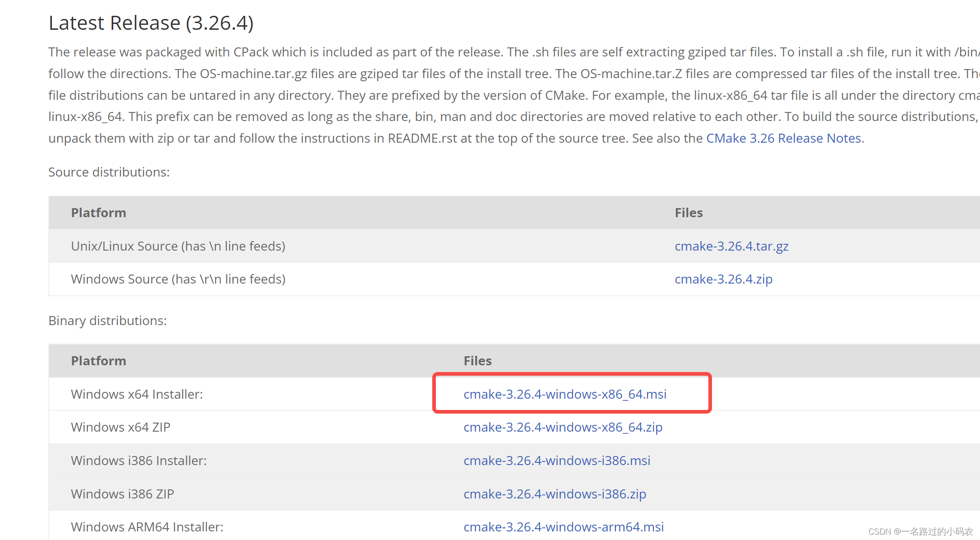Image resolution: width=980 pixels, height=540 pixels.
Task: Download cmake-3.26.4.tar.gz Unix/Linux source
Action: click(731, 246)
